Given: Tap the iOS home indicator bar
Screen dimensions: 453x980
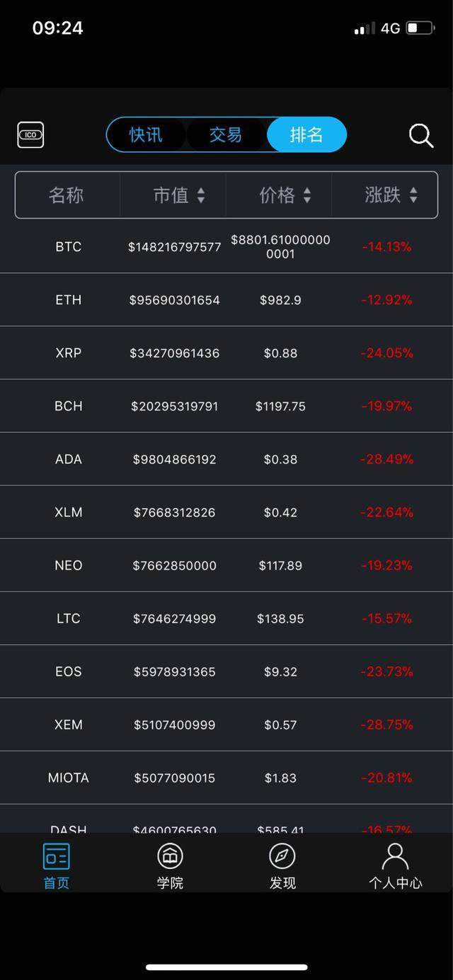Looking at the screenshot, I should [x=226, y=967].
